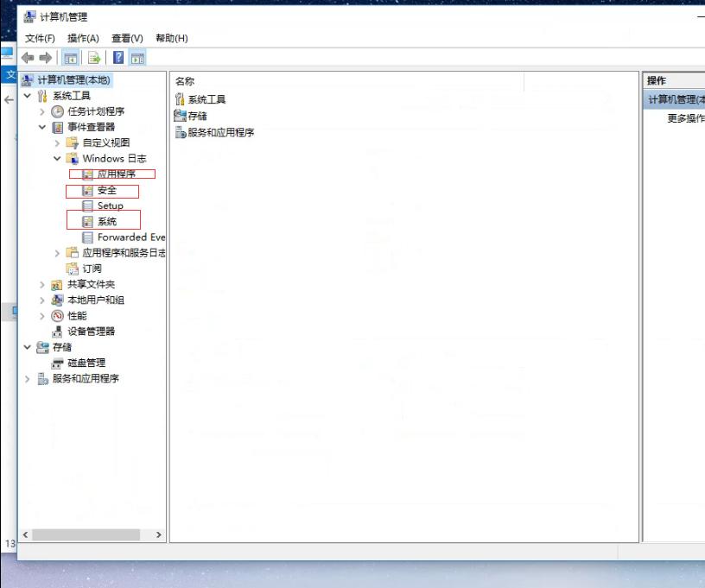The height and width of the screenshot is (588, 705).
Task: Select the 应用程序 log in tree
Action: [117, 174]
